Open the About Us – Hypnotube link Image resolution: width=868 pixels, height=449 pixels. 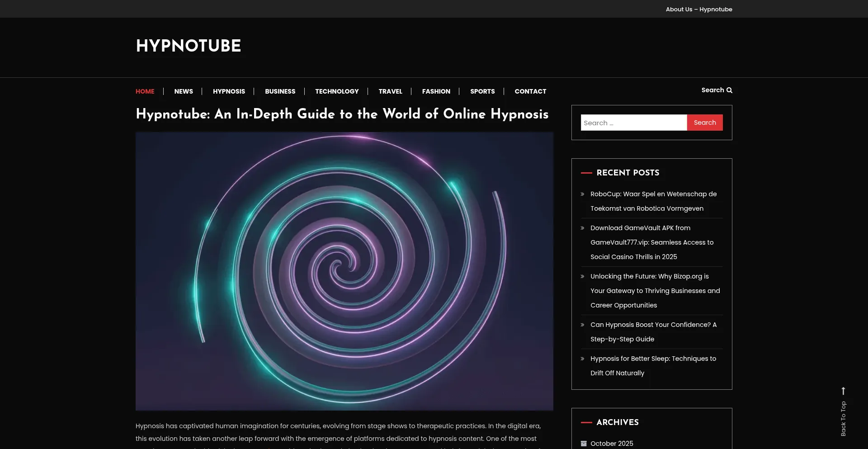coord(698,9)
